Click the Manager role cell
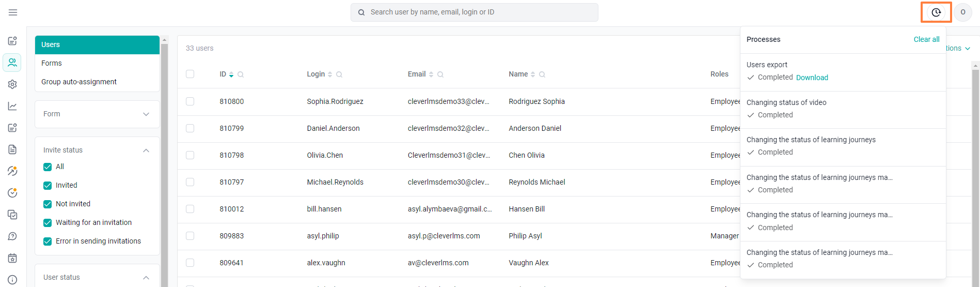The image size is (980, 287). tap(724, 236)
